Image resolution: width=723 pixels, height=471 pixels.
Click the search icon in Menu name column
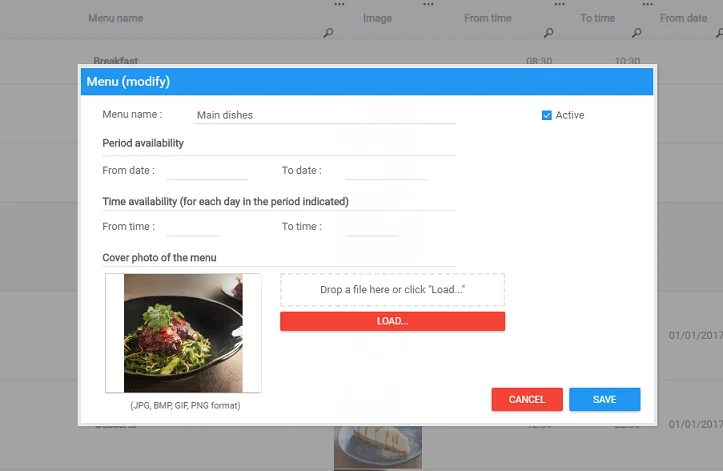coord(328,33)
